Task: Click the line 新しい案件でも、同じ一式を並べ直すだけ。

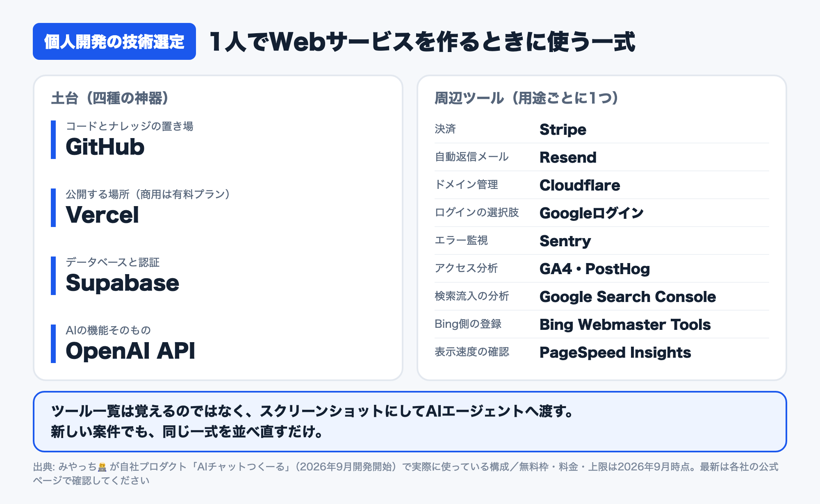Action: coord(188,431)
